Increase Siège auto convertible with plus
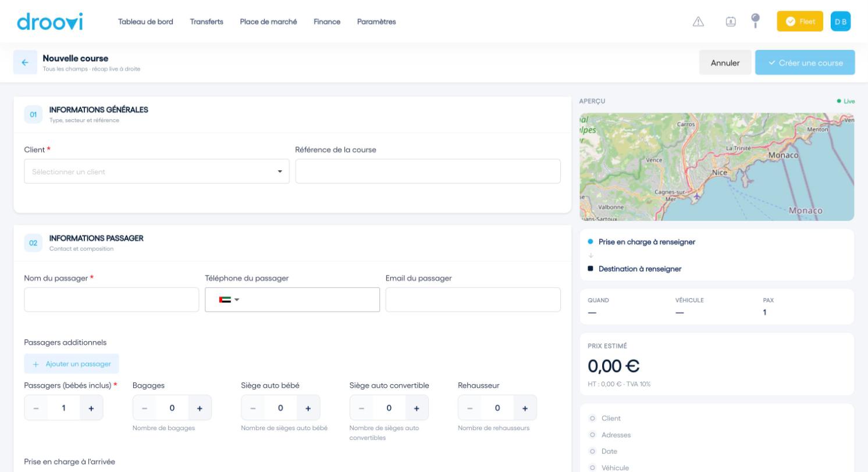 point(417,408)
